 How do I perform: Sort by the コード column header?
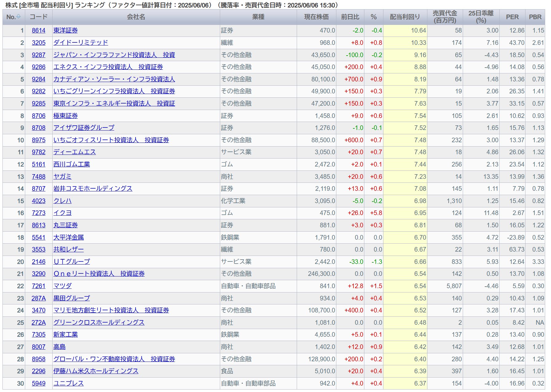(38, 17)
